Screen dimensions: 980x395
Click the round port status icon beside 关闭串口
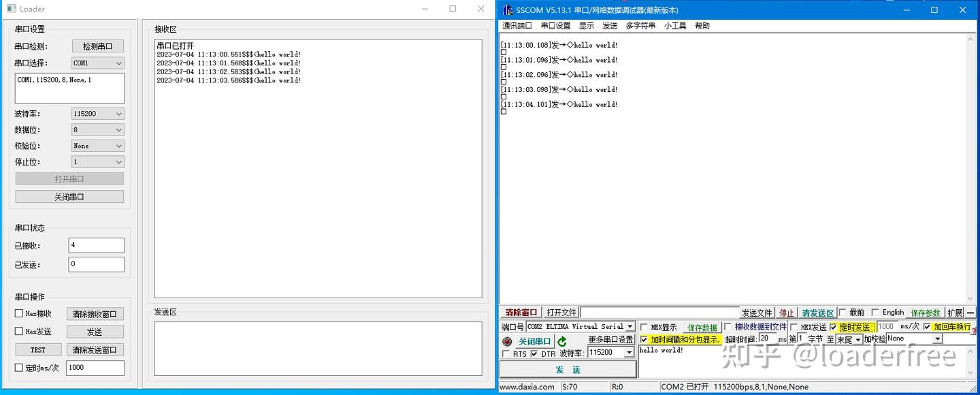click(508, 341)
